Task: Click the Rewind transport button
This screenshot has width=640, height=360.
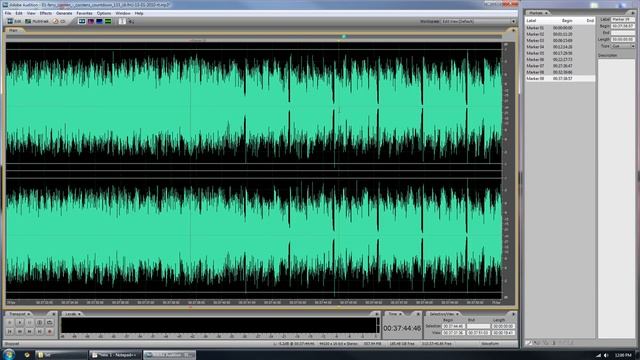Action: point(20,331)
